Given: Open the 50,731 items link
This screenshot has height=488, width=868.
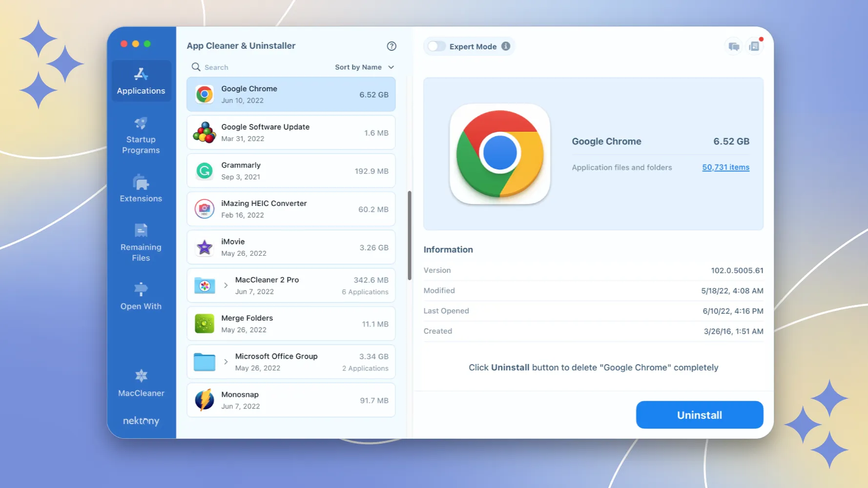Looking at the screenshot, I should (725, 167).
